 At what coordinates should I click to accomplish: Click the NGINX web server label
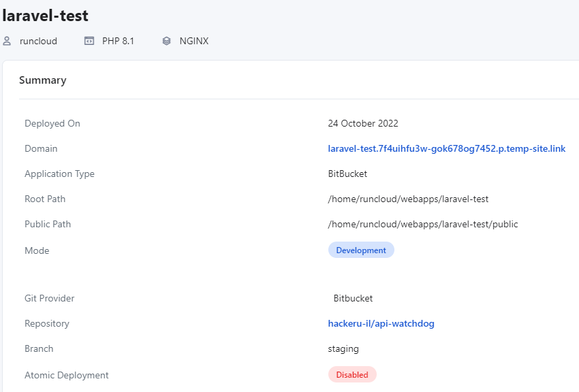(194, 41)
